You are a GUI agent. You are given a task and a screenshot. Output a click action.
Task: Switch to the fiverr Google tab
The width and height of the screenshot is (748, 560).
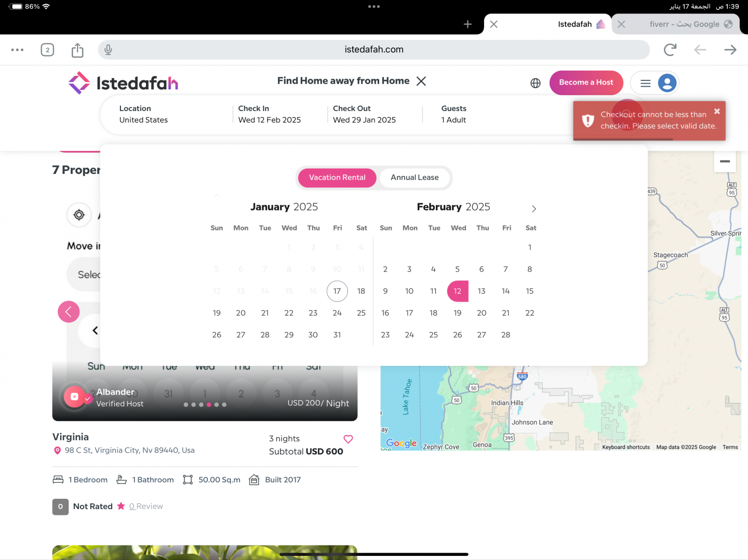[684, 24]
